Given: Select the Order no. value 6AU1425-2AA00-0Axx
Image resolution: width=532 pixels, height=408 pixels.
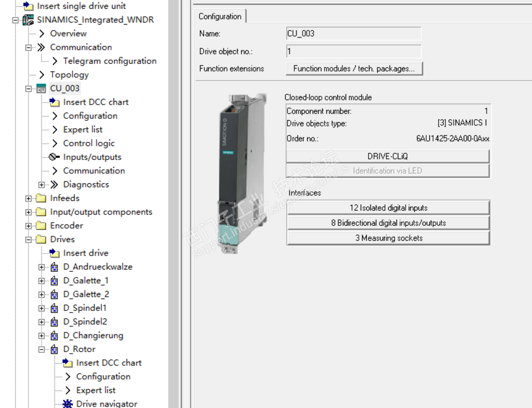Looking at the screenshot, I should [x=453, y=139].
